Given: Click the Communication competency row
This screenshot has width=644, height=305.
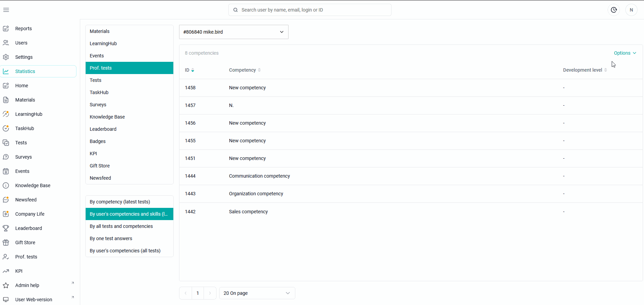Looking at the screenshot, I should (x=411, y=176).
